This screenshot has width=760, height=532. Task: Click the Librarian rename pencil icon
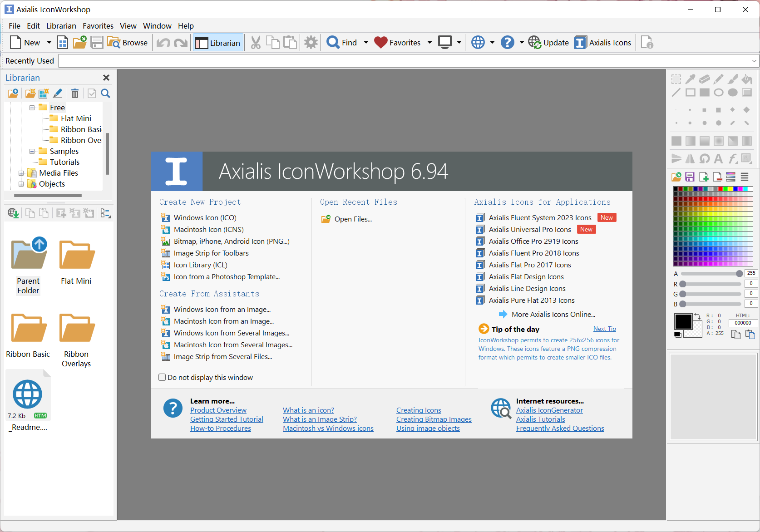58,94
